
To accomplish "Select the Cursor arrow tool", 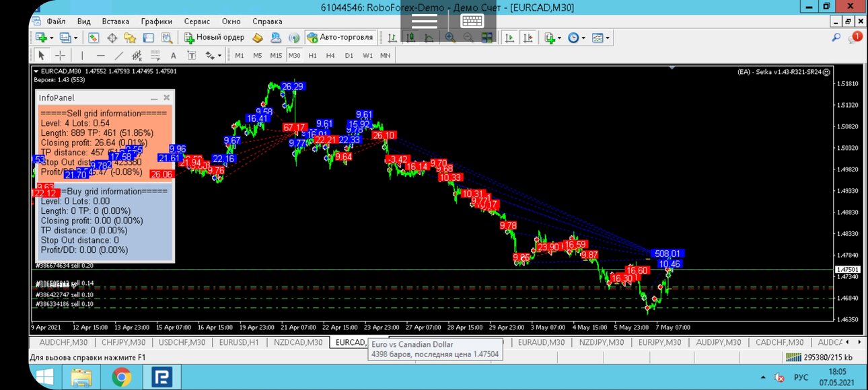I will 42,55.
